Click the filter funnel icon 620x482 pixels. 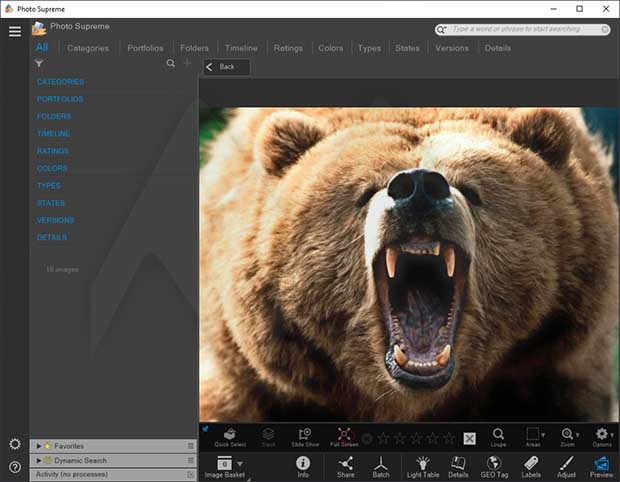point(39,63)
